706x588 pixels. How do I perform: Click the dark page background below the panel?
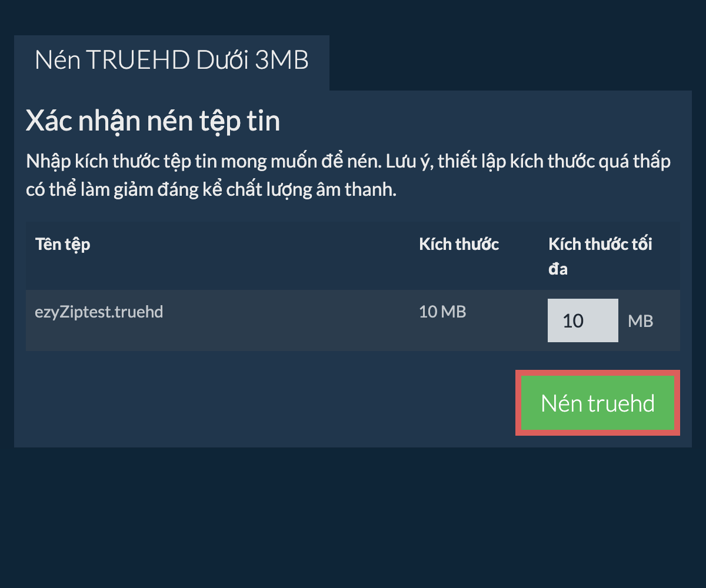[353, 517]
